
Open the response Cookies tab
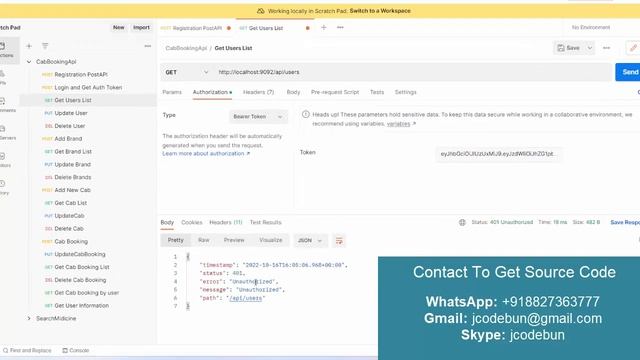click(191, 222)
